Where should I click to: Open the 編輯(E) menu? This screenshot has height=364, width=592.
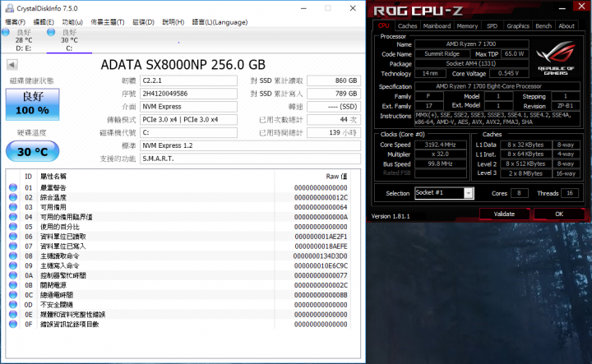[44, 22]
